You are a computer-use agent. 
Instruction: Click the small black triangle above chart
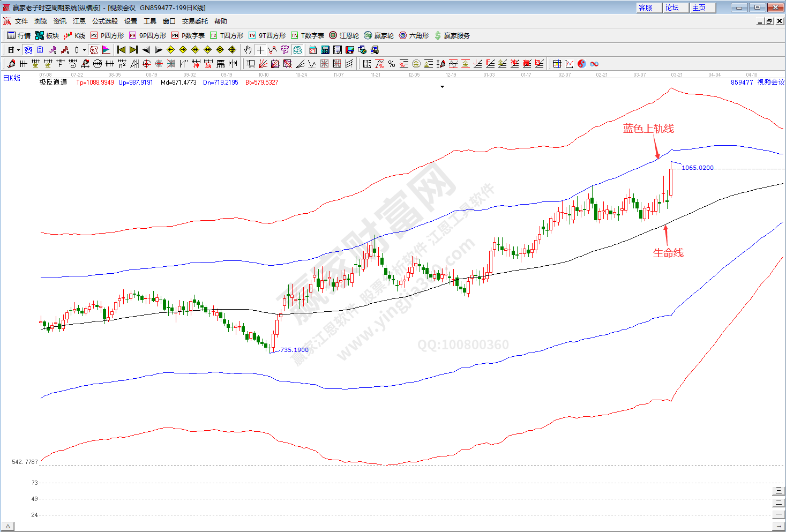click(x=442, y=87)
